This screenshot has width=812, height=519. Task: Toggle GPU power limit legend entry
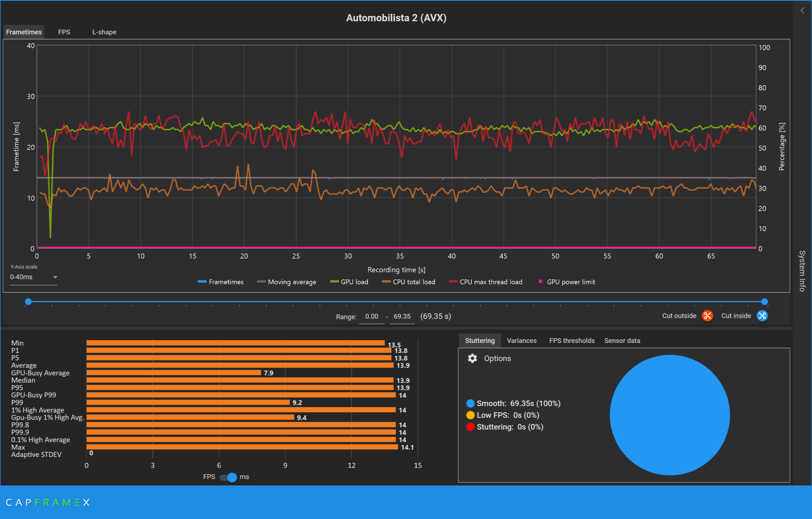coord(567,282)
